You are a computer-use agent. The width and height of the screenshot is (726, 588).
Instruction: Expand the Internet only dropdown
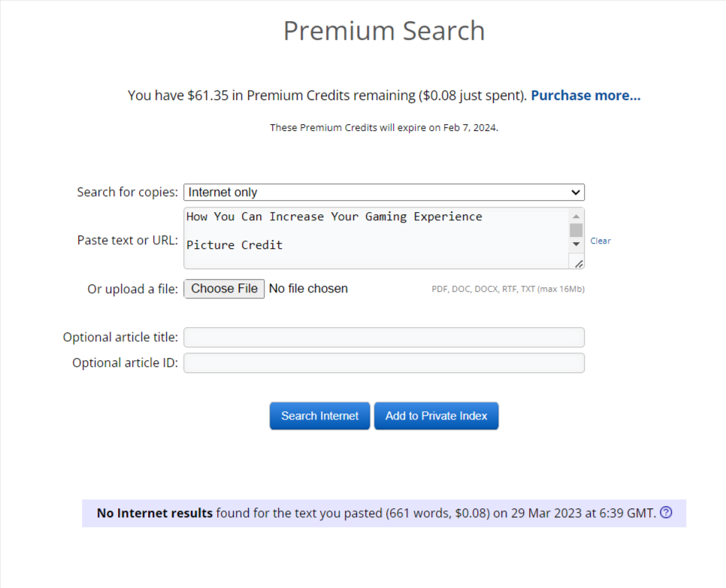point(384,192)
